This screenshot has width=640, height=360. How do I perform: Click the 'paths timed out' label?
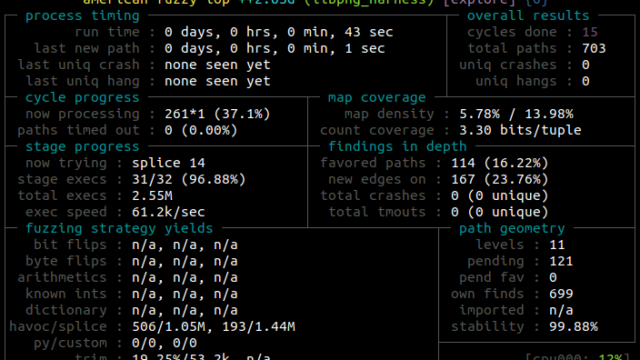tap(78, 130)
